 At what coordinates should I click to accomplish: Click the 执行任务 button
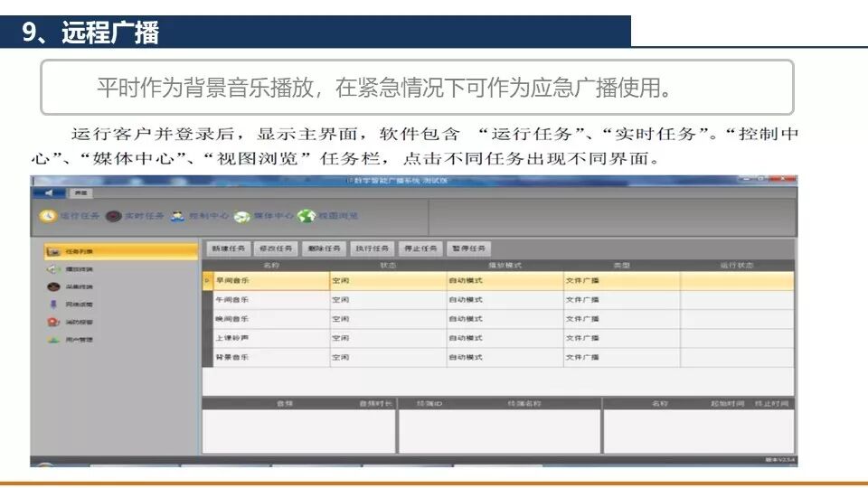(372, 249)
